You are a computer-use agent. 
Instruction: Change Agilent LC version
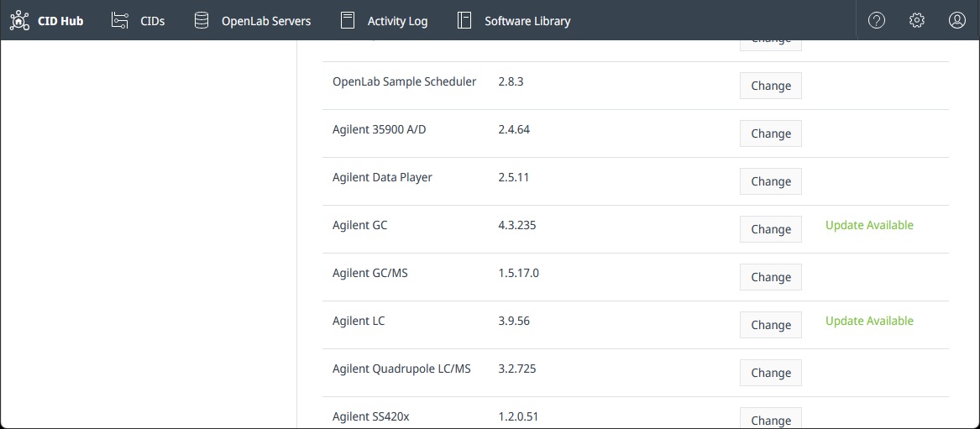[x=771, y=325]
